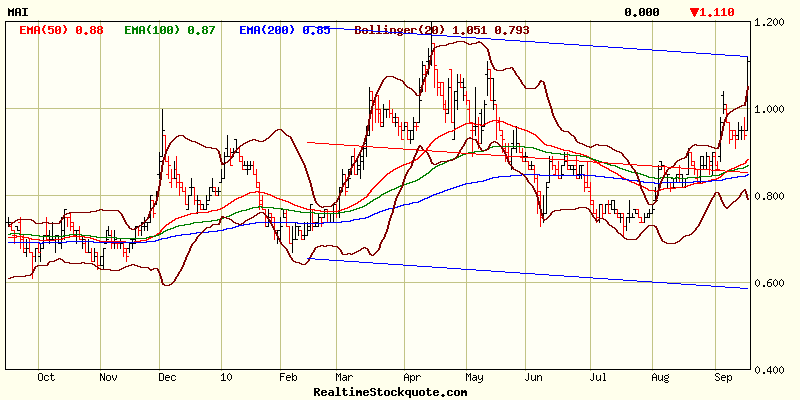Open the RealtimeStockquote.com watermark link
This screenshot has width=800, height=400.
pos(390,392)
